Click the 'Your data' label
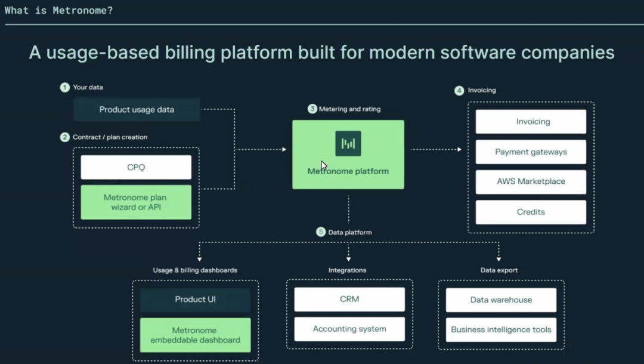The height and width of the screenshot is (364, 644). [88, 87]
